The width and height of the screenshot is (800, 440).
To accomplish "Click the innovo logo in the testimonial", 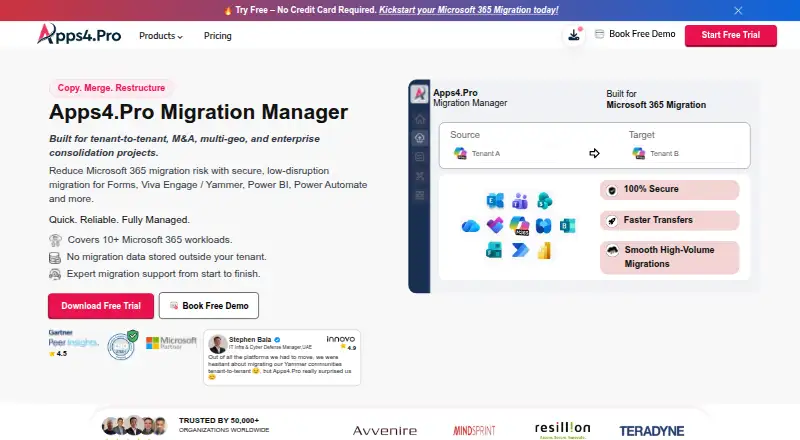I will (341, 339).
